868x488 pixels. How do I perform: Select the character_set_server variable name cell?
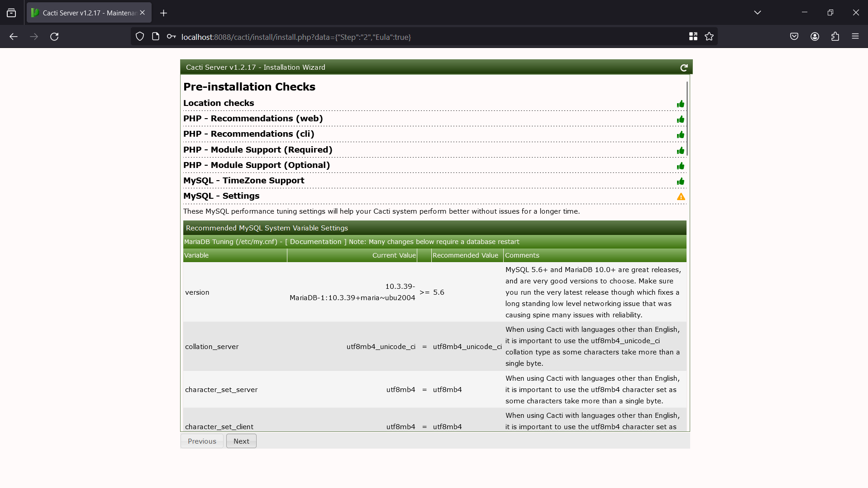(221, 390)
